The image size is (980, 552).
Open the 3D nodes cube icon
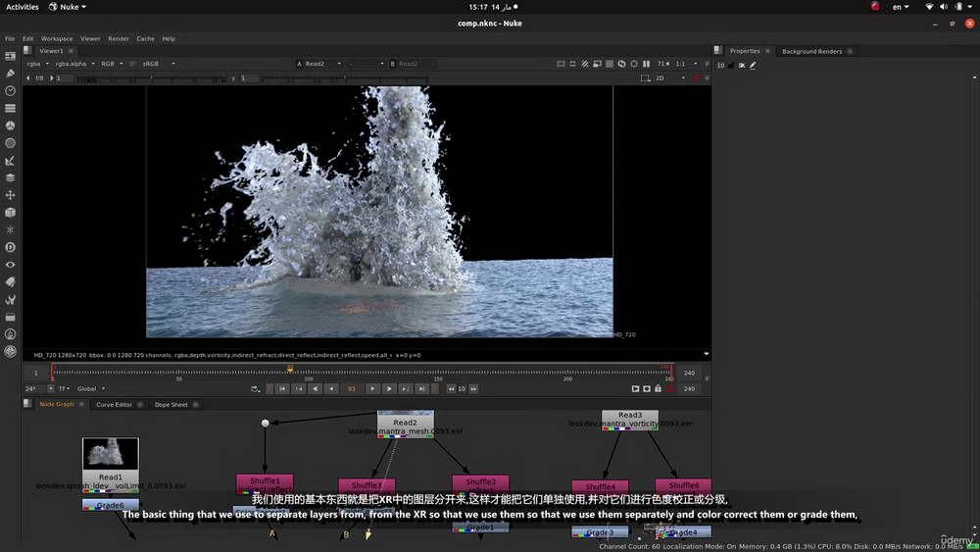coord(10,213)
